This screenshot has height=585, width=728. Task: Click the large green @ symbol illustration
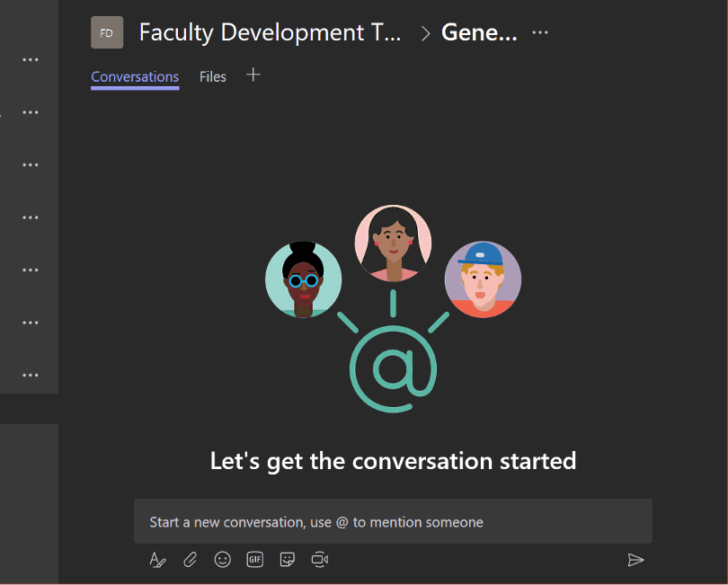(393, 369)
